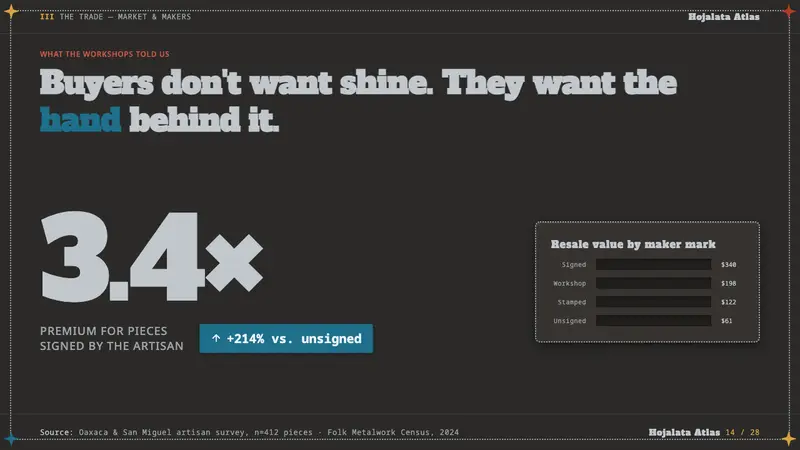The width and height of the screenshot is (800, 450).
Task: Select the 'III THE TRADE — MARKET & MAKERS' header
Action: [115, 17]
